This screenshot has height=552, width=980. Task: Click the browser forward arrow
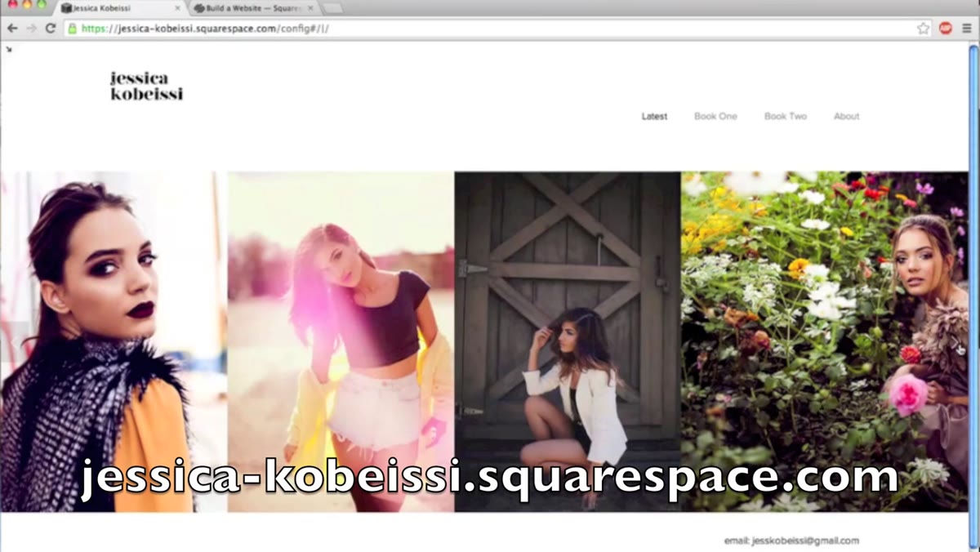(31, 28)
